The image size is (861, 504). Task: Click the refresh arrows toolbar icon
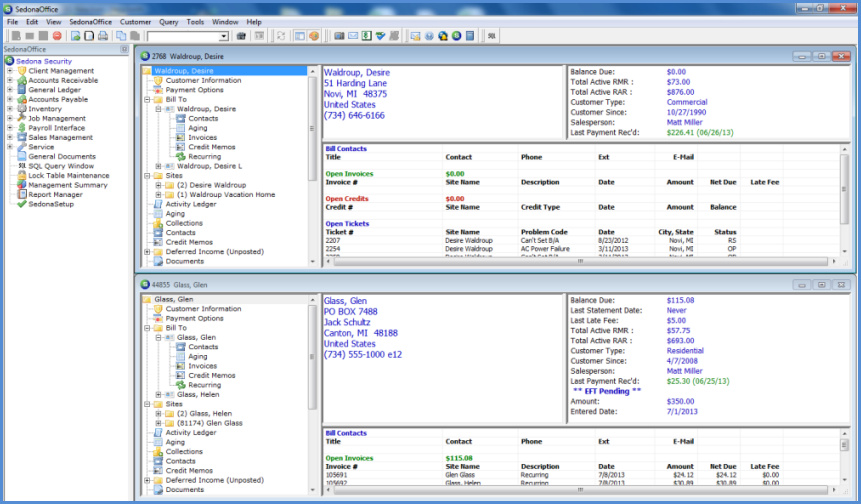[281, 36]
